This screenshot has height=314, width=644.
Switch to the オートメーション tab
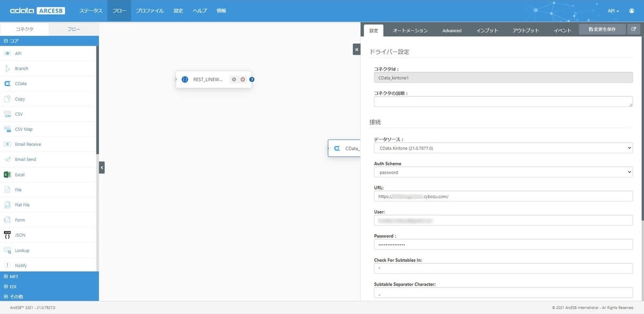[x=410, y=31]
